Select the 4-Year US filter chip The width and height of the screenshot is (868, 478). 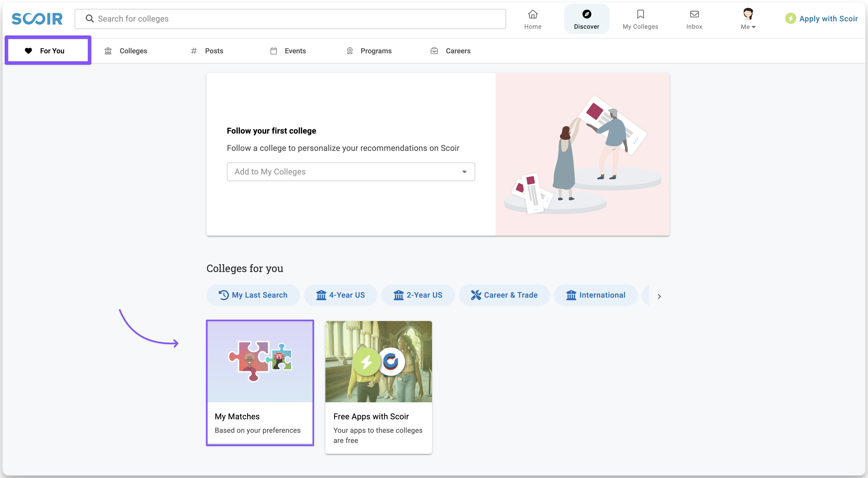(x=340, y=295)
